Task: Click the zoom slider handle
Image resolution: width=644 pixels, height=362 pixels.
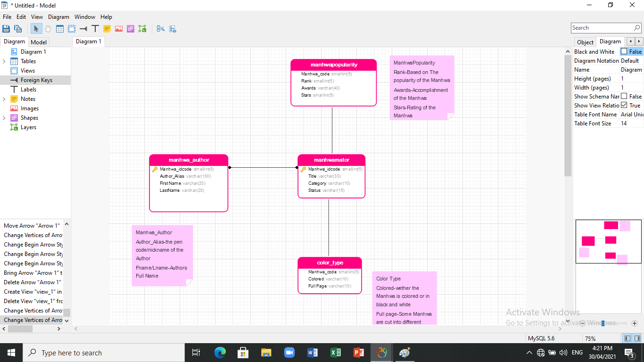Action: (x=603, y=323)
